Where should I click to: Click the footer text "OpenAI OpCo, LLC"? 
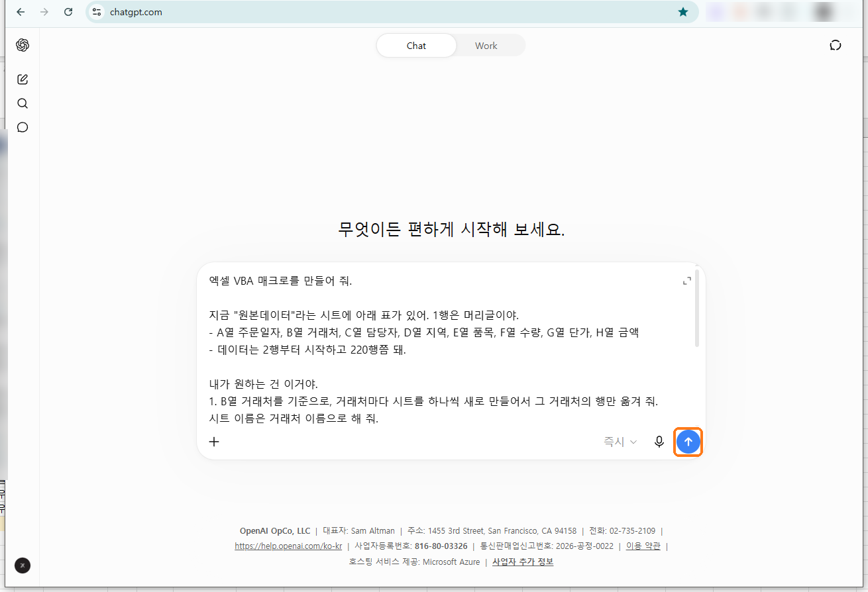click(x=275, y=530)
